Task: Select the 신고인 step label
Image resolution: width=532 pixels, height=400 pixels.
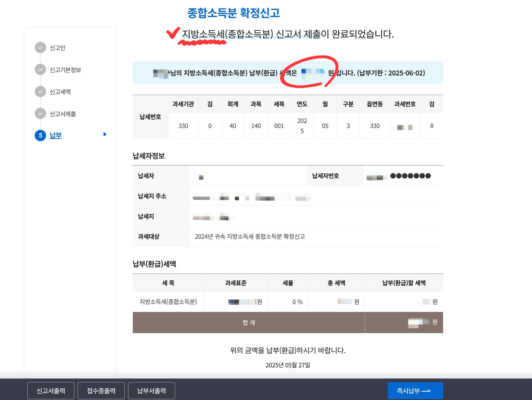Action: (57, 48)
